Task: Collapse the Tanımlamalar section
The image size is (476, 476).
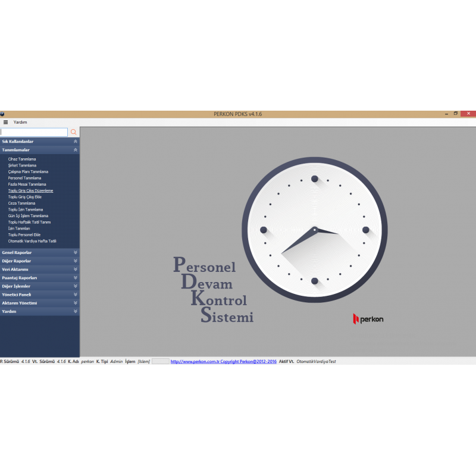Action: [x=40, y=150]
